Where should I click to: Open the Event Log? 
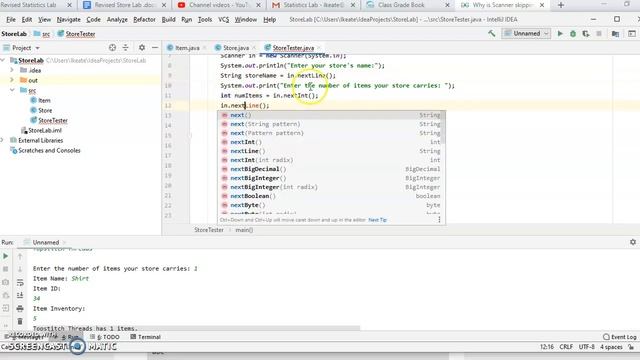[x=620, y=337]
